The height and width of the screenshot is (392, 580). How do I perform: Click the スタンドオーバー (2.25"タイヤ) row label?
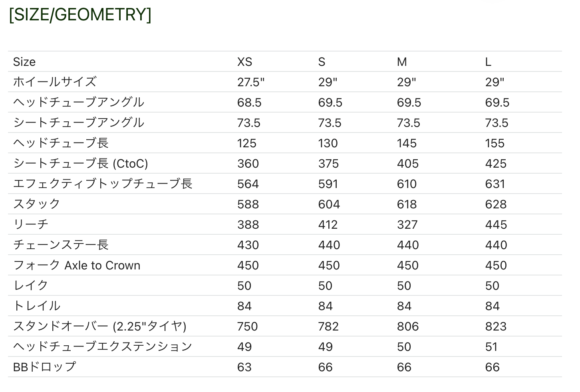tap(99, 326)
